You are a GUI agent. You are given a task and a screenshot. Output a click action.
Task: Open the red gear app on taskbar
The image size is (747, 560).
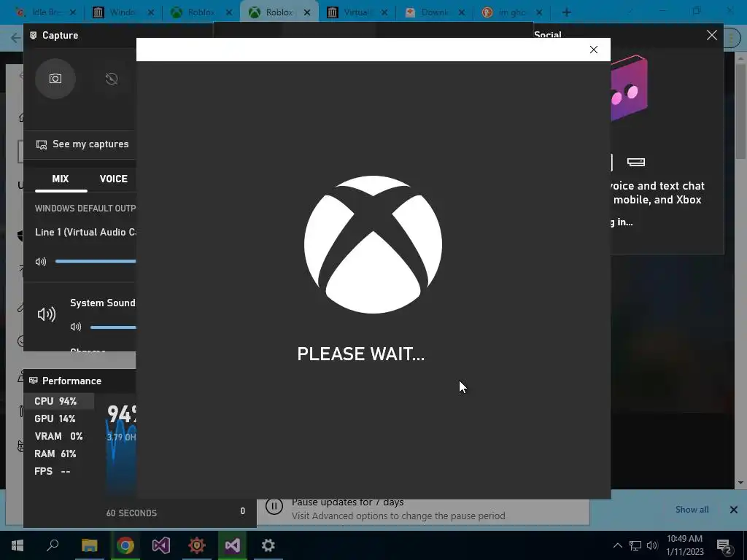pyautogui.click(x=197, y=545)
